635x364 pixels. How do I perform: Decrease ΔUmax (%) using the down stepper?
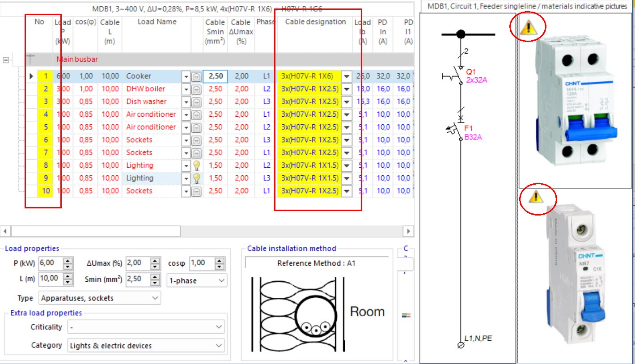pyautogui.click(x=154, y=266)
